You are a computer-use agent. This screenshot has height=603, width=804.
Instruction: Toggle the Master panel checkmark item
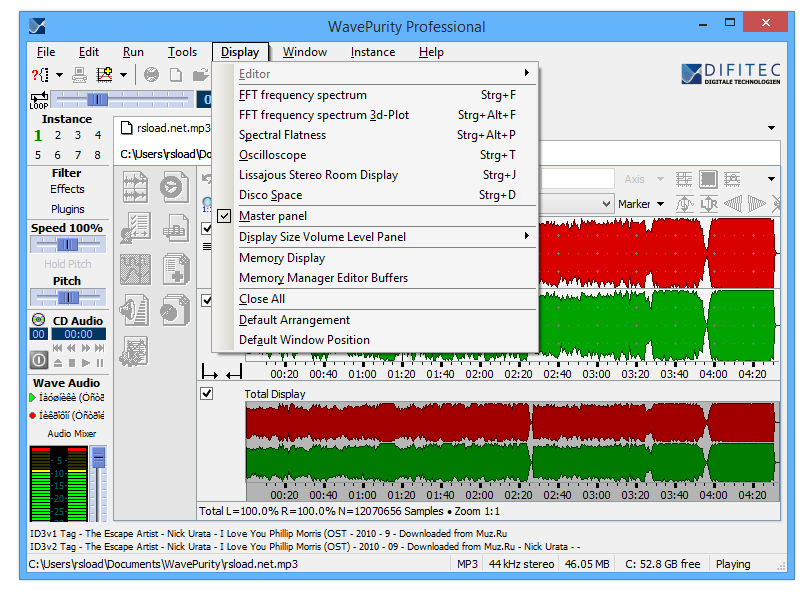point(273,216)
